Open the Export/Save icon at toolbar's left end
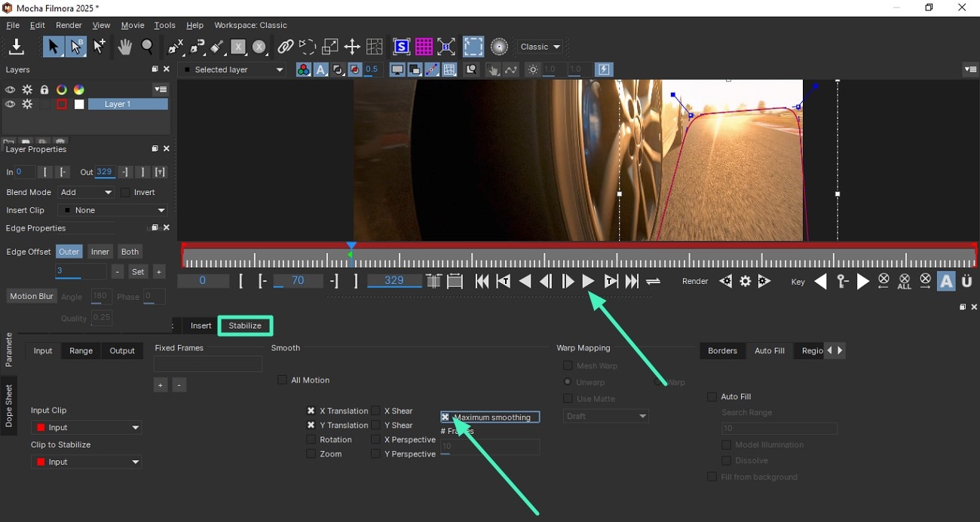The image size is (980, 522). coord(17,47)
